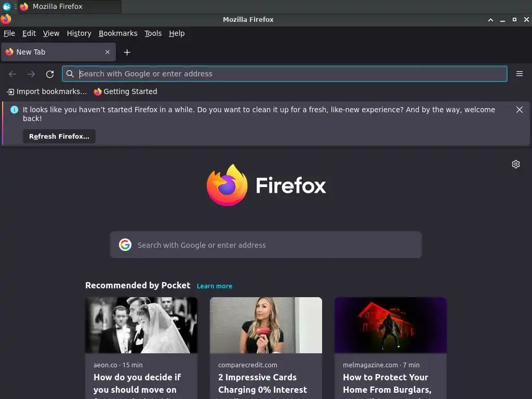Click the melmagazine.com · 7 min source text
532x399 pixels.
click(381, 365)
